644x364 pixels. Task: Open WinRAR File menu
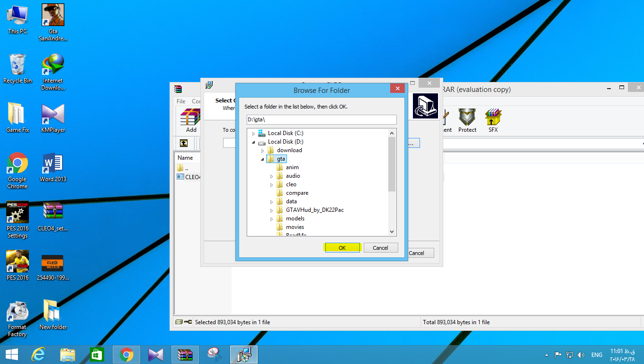181,101
